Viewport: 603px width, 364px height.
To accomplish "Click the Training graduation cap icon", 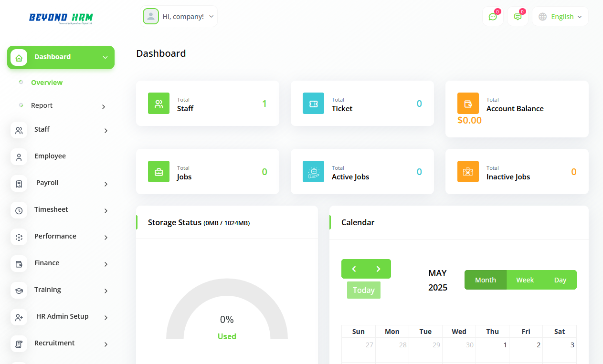I will click(19, 291).
